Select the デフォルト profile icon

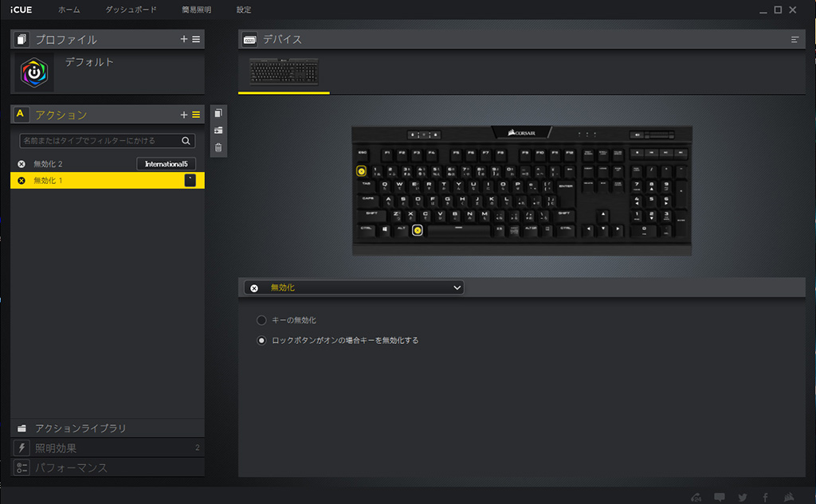tap(34, 72)
